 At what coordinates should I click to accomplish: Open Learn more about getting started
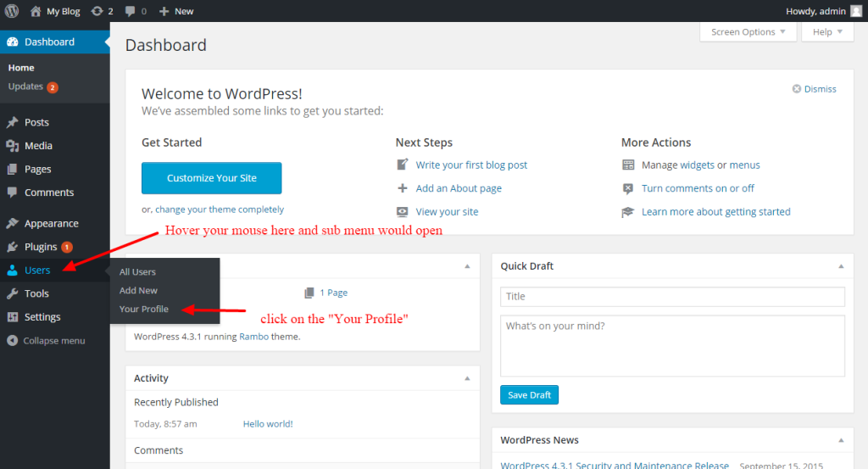tap(715, 211)
